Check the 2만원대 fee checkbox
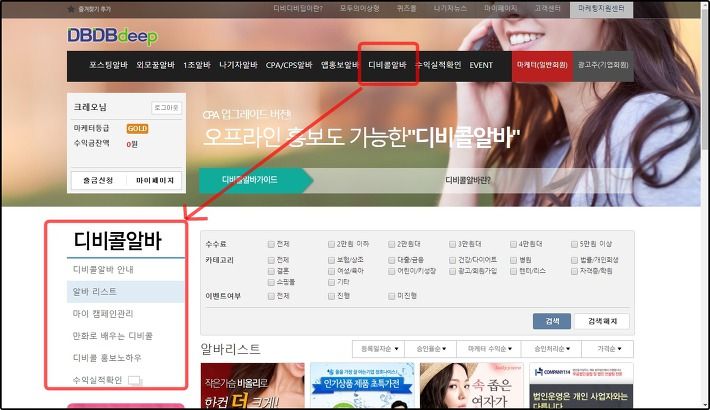This screenshot has height=410, width=710. [392, 244]
